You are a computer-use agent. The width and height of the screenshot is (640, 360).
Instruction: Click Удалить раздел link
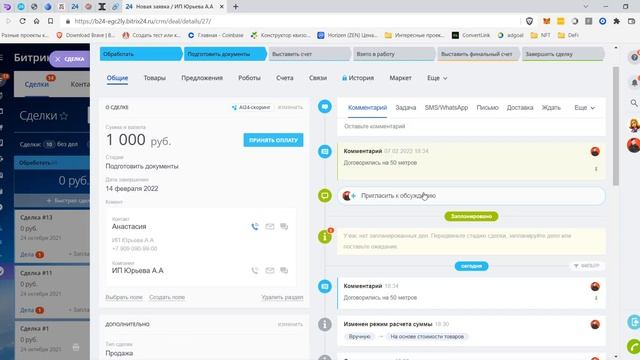coord(282,297)
